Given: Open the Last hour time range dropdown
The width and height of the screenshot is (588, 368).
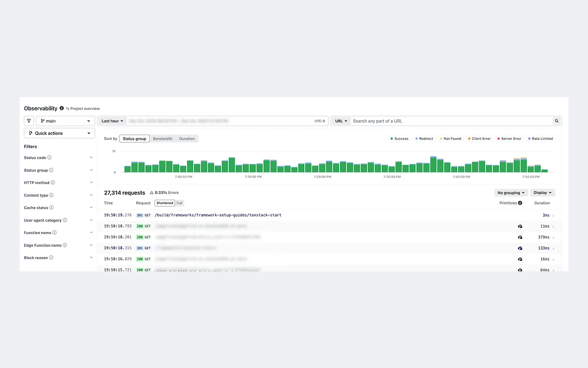Looking at the screenshot, I should pyautogui.click(x=112, y=121).
